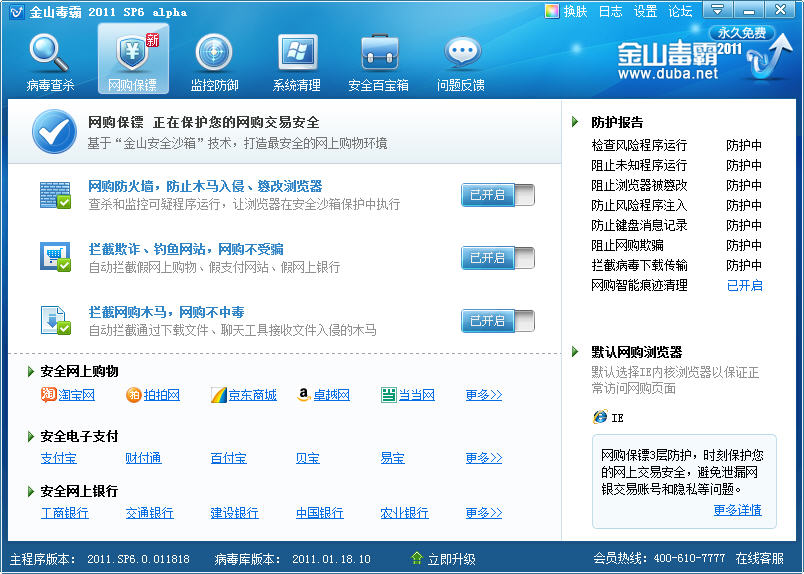Image resolution: width=804 pixels, height=574 pixels.
Task: Toggle the 拦截网购木马 已开启 switch
Action: click(x=498, y=321)
